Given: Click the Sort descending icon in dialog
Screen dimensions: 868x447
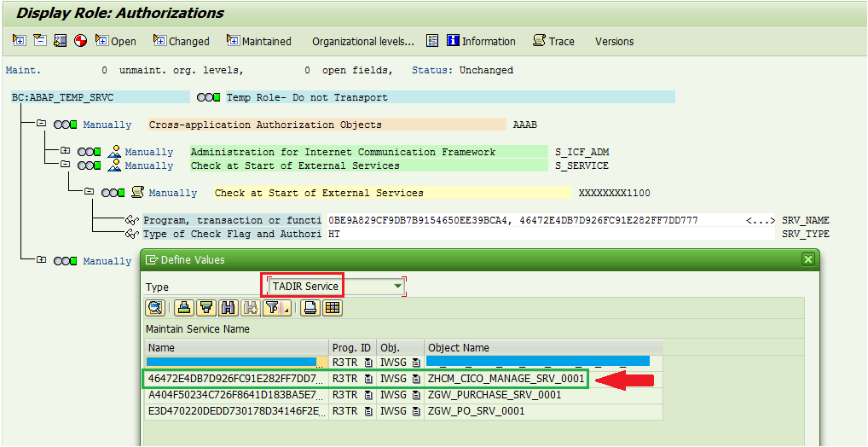Looking at the screenshot, I should coord(206,308).
